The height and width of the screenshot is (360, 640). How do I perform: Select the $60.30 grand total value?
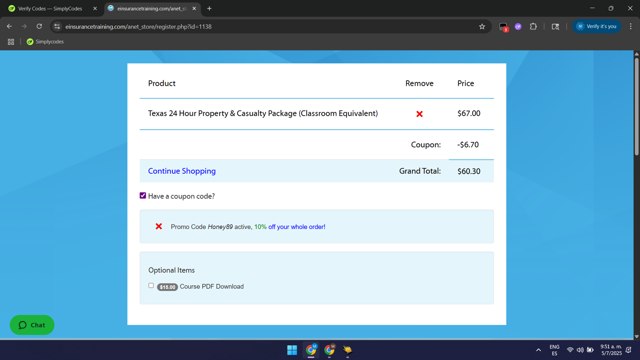coord(469,171)
